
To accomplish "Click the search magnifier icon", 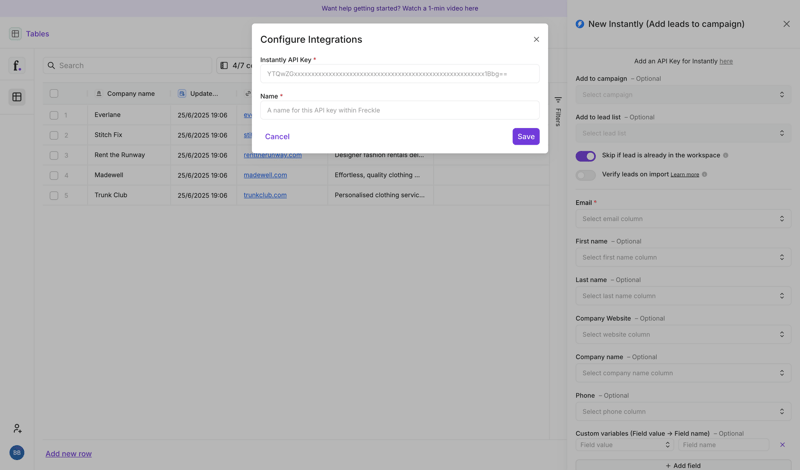I will pos(52,65).
